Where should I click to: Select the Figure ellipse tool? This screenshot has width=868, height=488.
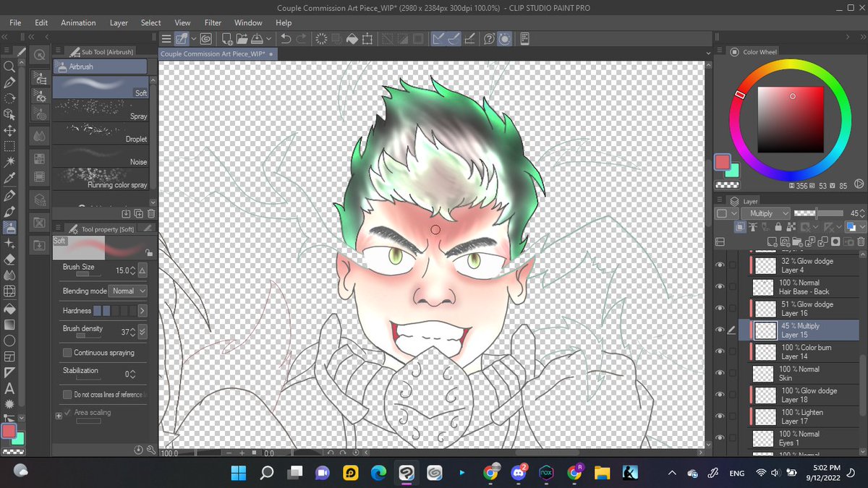(x=9, y=340)
